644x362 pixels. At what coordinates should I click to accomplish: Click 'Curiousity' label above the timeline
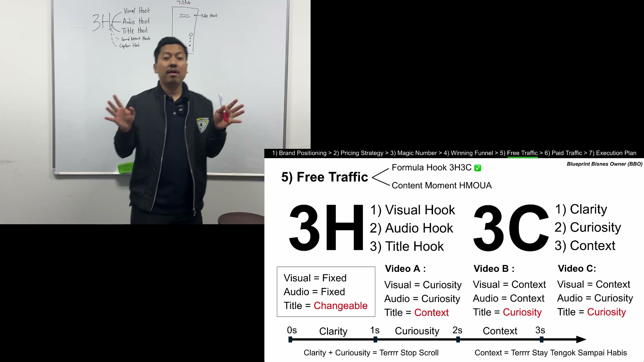pyautogui.click(x=417, y=331)
